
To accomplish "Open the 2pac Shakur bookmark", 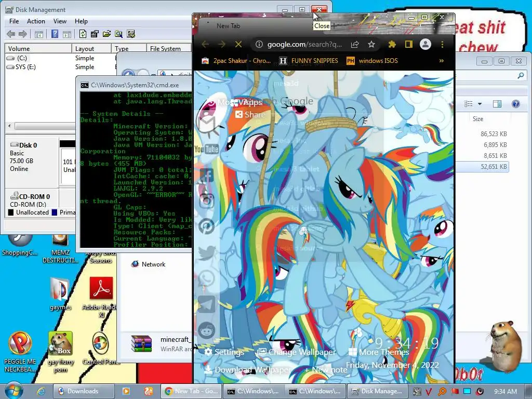I will pyautogui.click(x=236, y=61).
